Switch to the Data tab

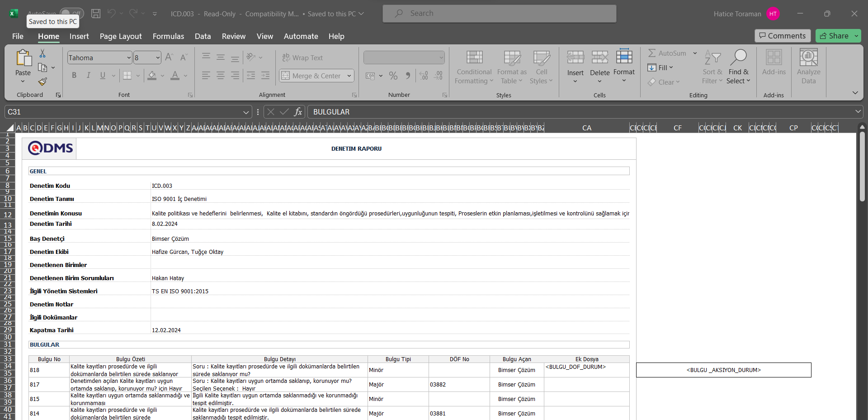(x=203, y=36)
